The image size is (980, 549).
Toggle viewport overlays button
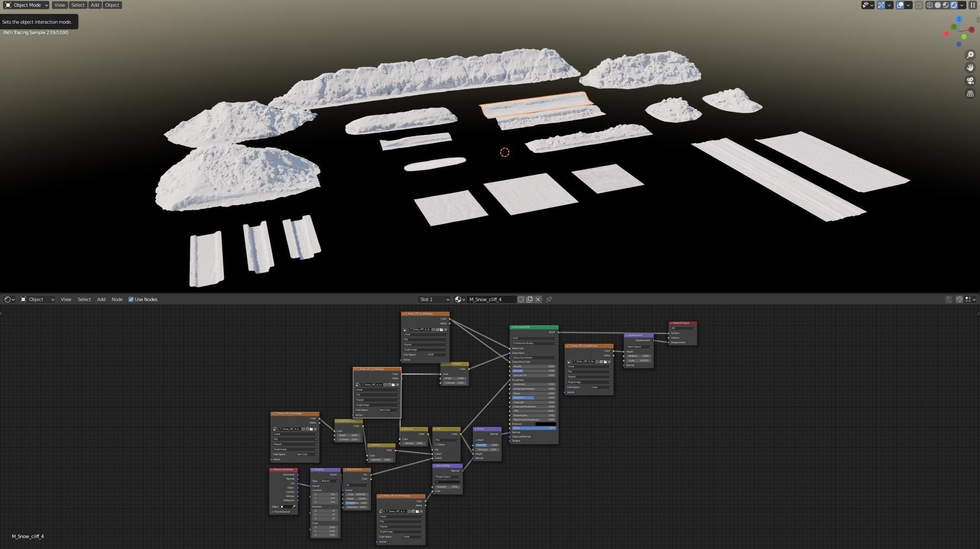[900, 5]
